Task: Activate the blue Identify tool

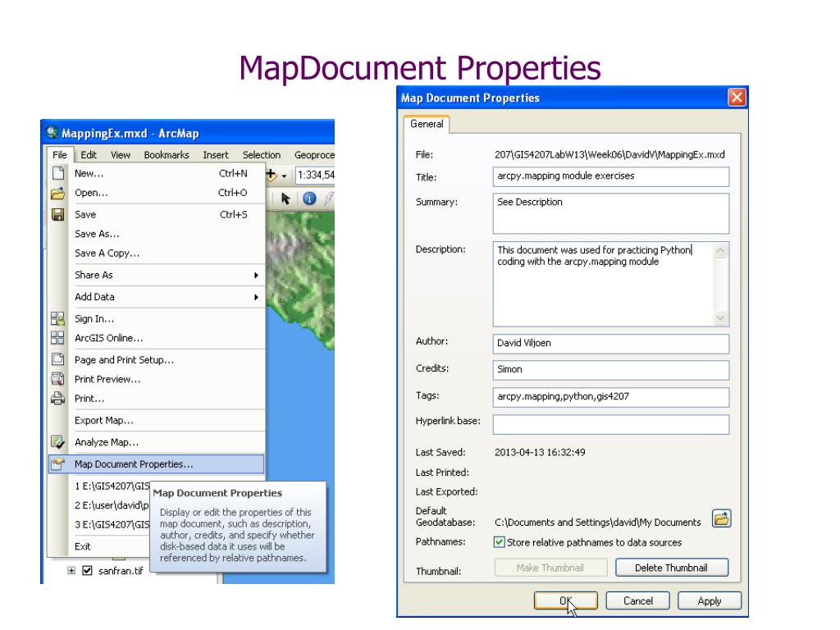Action: tap(309, 199)
